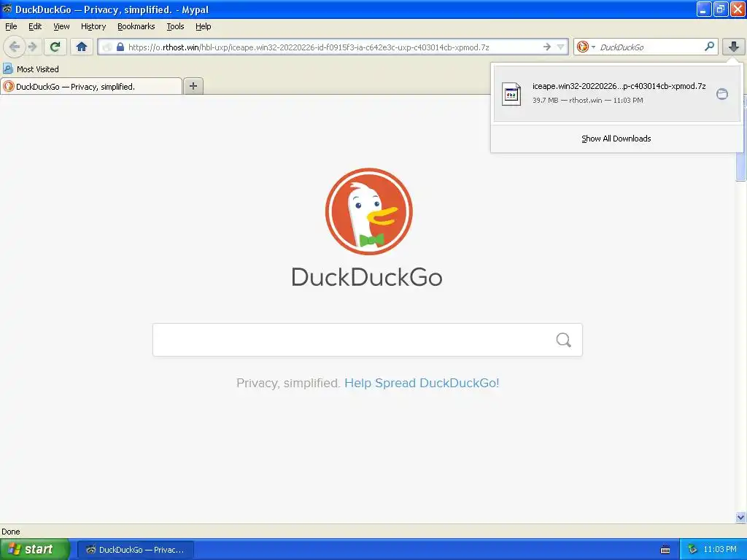Click the 'DuckDuckGo — Privacy, simplified. - Mypal' title text
The image size is (747, 560).
click(112, 9)
